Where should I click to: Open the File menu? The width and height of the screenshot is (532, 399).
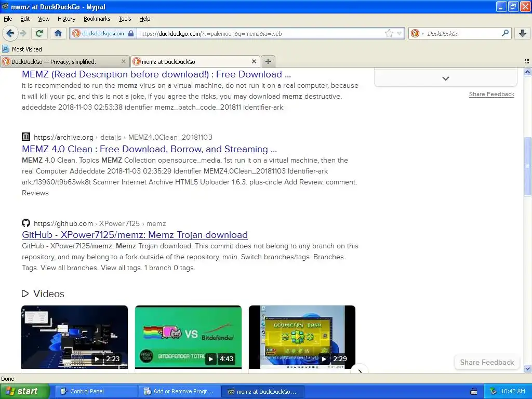pyautogui.click(x=8, y=19)
